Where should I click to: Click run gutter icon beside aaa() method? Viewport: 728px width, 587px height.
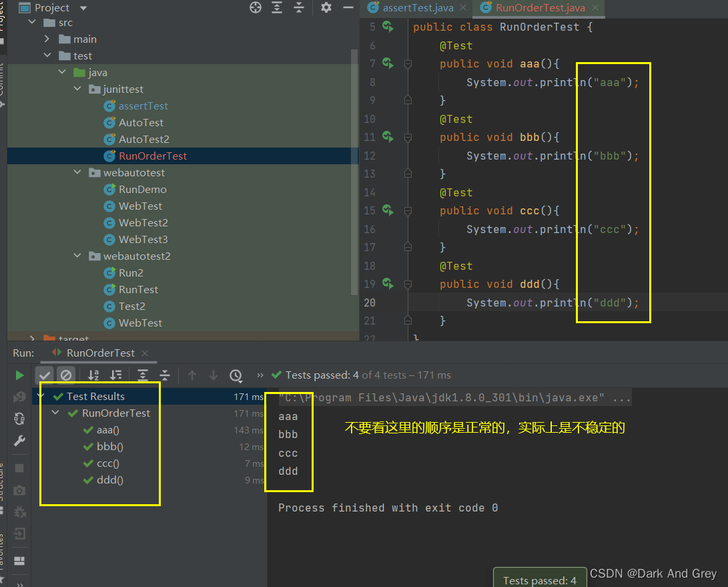coord(388,63)
